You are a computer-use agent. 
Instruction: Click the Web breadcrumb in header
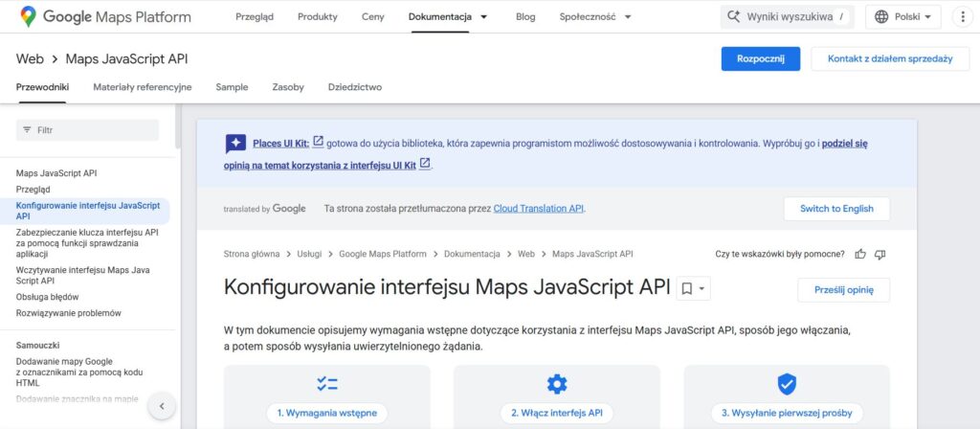30,58
